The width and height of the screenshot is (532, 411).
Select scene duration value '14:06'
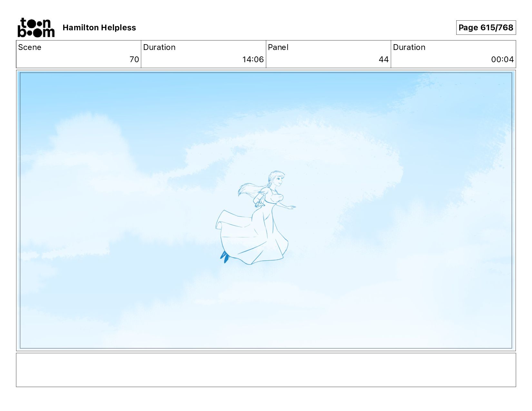point(253,60)
